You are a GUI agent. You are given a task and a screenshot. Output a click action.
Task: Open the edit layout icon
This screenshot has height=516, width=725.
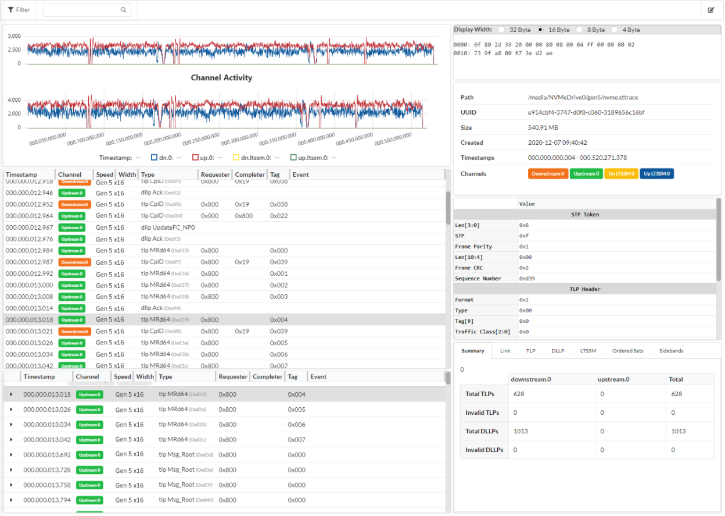[x=711, y=10]
